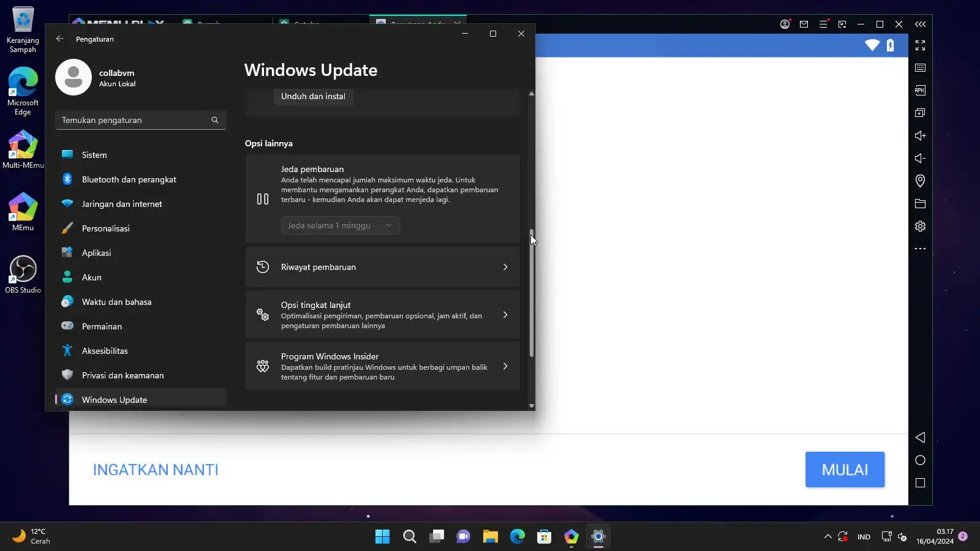Click the MULAI button in MEmu

click(845, 470)
